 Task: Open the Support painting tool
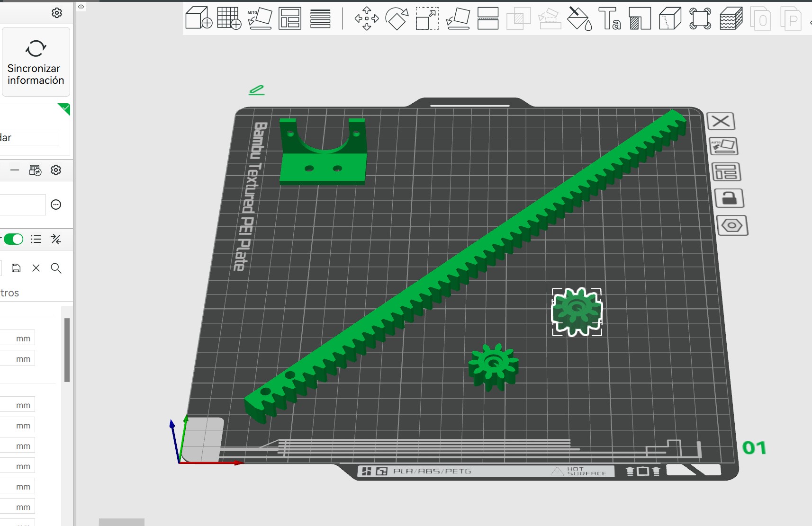pyautogui.click(x=640, y=18)
